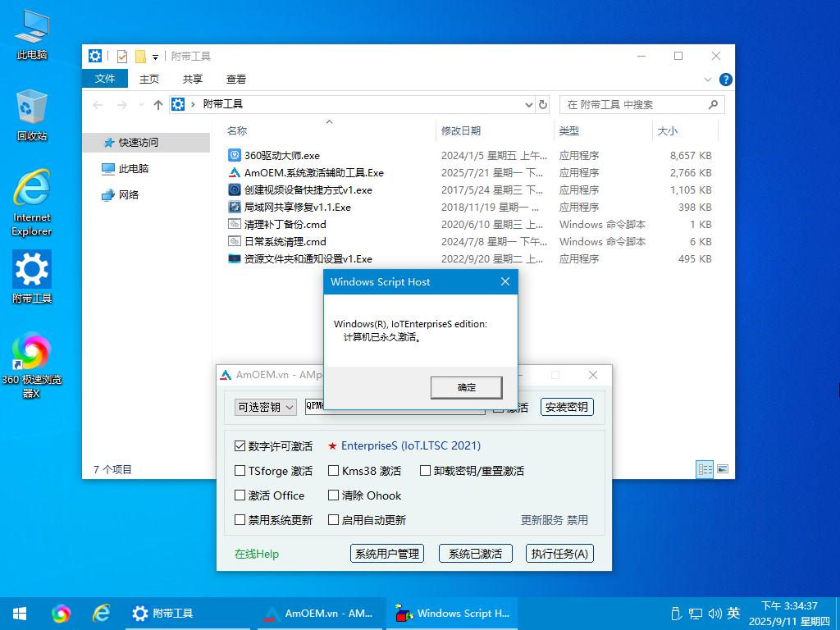840x630 pixels.
Task: Uncheck the 数字许可激活 checkbox
Action: 240,446
